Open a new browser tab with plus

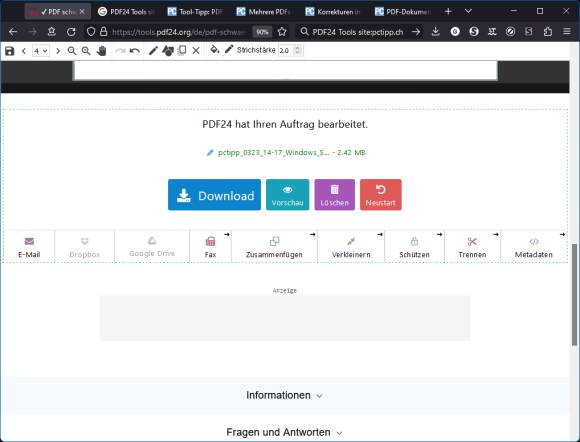click(x=448, y=11)
